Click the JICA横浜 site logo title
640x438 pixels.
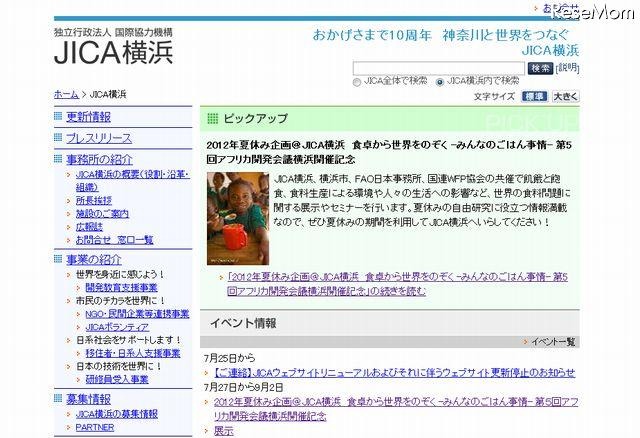pyautogui.click(x=113, y=53)
